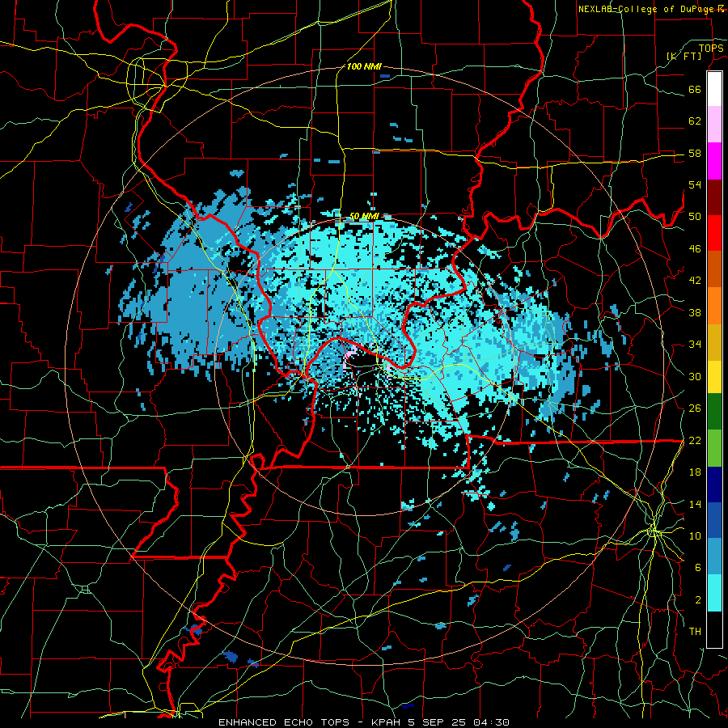The width and height of the screenshot is (728, 728).
Task: Pick the steel light-blue legend swatch
Action: pyautogui.click(x=714, y=557)
